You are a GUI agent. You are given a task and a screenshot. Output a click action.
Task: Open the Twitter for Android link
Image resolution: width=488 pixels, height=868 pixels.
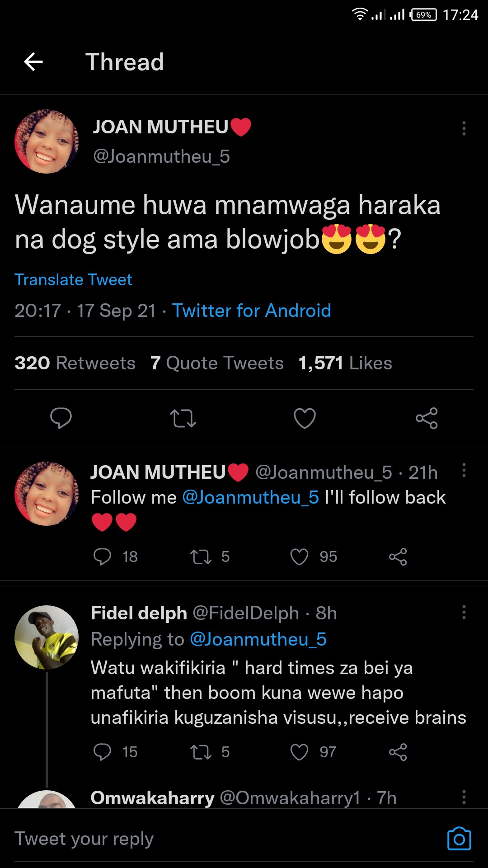[252, 311]
